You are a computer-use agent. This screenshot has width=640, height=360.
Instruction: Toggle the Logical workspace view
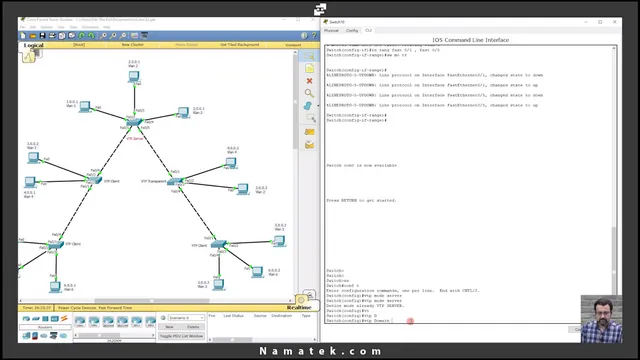pos(33,45)
